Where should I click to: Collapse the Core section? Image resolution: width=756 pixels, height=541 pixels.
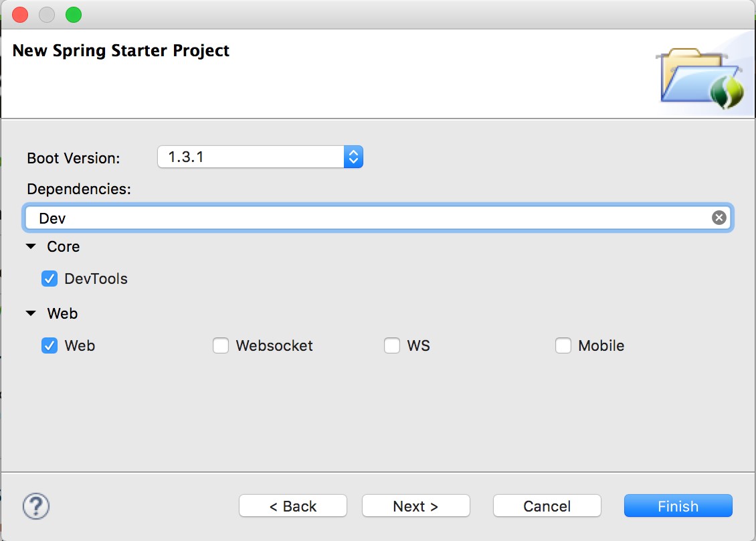coord(31,246)
